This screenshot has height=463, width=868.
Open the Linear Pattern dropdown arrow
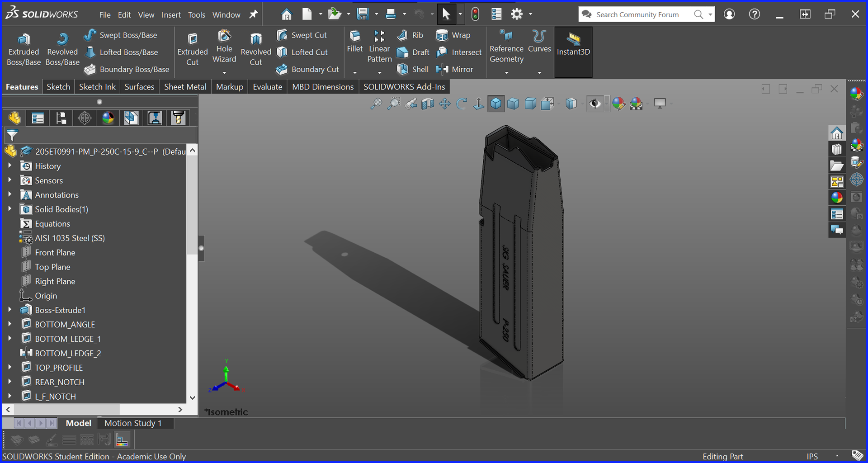click(x=379, y=72)
